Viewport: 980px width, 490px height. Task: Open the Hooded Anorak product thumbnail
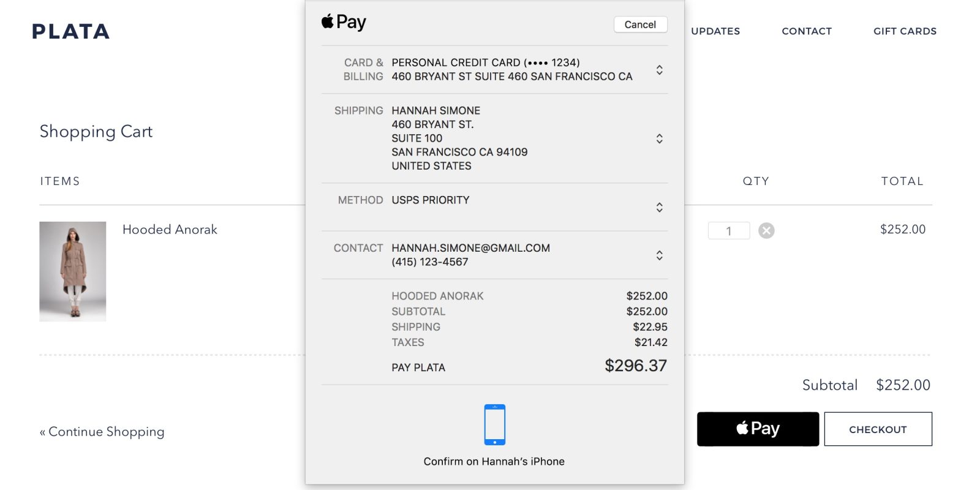(73, 271)
